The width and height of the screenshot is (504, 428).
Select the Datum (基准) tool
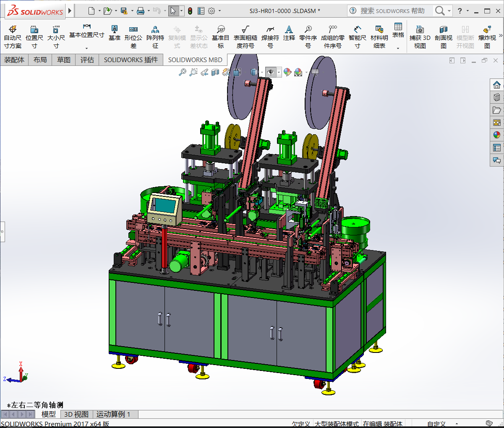click(114, 33)
